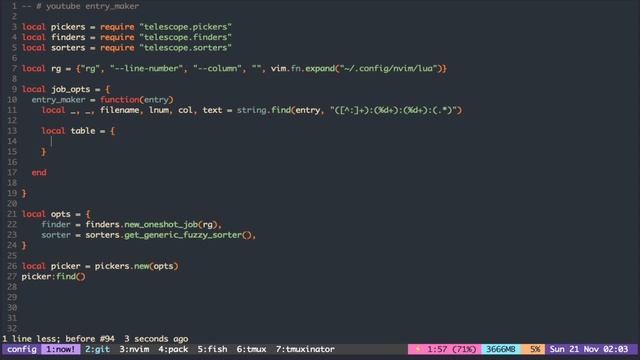Click the message '1 line less; before #94'
The height and width of the screenshot is (360, 640).
click(x=58, y=339)
